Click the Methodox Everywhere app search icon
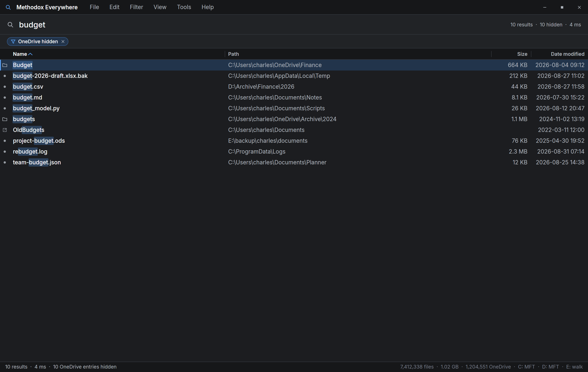Viewport: 588px width, 372px height. (x=8, y=7)
